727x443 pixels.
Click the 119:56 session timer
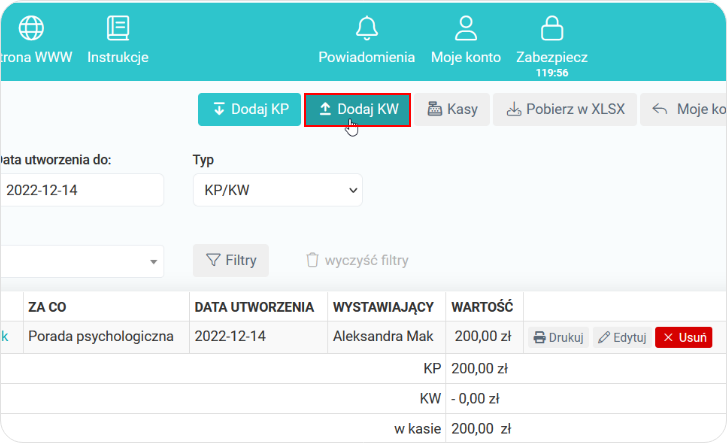point(552,73)
